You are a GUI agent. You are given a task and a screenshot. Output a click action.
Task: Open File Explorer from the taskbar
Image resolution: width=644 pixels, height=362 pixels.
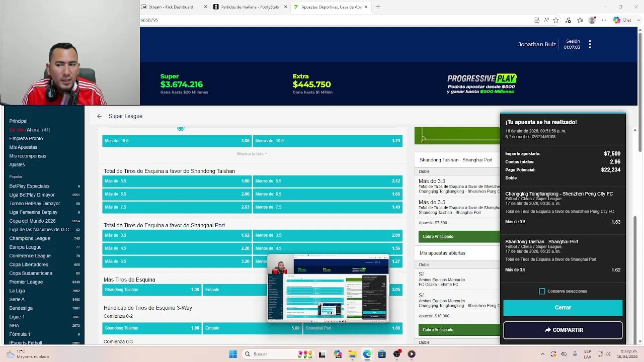click(352, 354)
